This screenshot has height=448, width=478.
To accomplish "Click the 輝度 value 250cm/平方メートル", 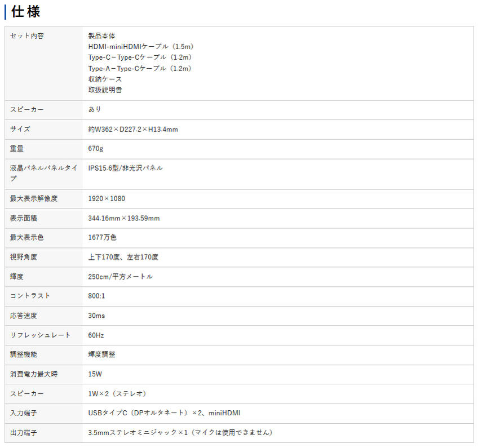I will pos(120,277).
